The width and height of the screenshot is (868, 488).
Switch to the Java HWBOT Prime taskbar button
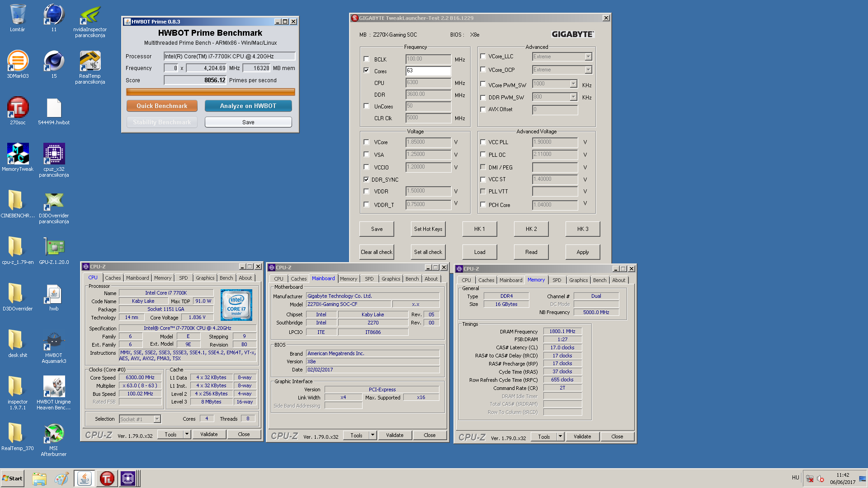click(x=84, y=479)
